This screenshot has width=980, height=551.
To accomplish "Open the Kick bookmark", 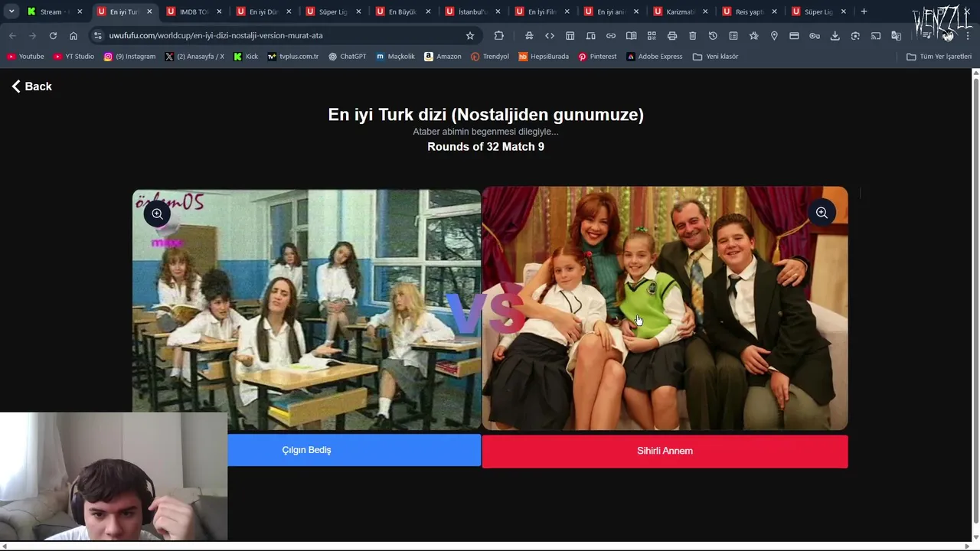I will point(246,57).
